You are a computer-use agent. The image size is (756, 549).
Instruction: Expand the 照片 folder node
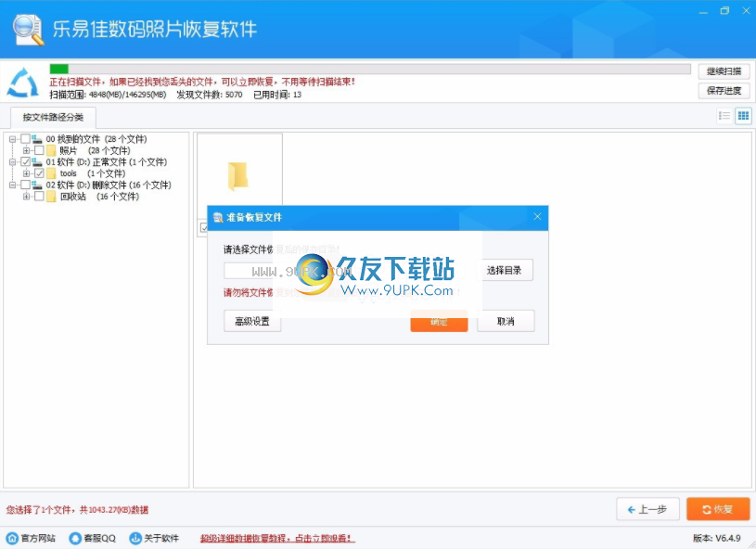[26, 151]
